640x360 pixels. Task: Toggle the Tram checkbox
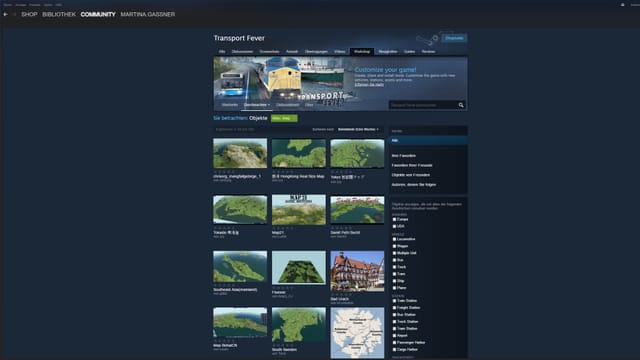point(394,274)
